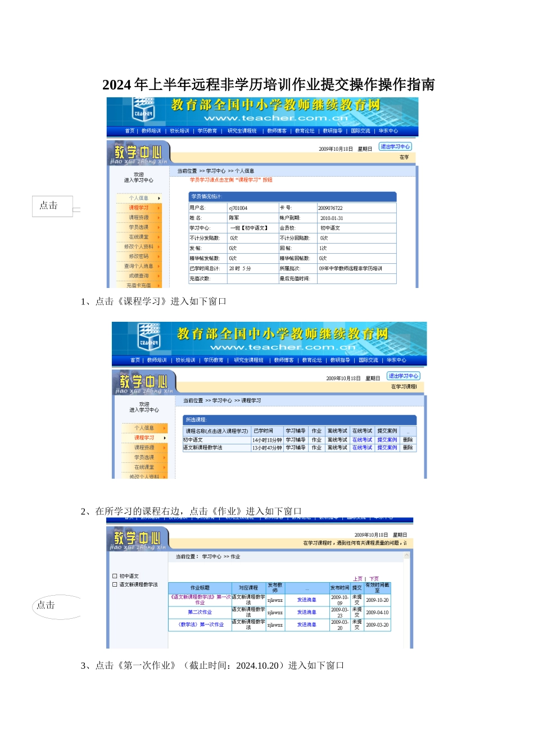This screenshot has height=756, width=534.
Task: Click 28 时 5 分 study time value
Action: pyautogui.click(x=240, y=269)
